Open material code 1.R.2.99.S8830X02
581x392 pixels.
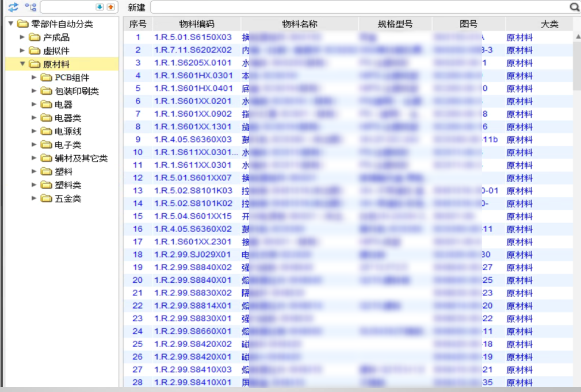pyautogui.click(x=193, y=293)
